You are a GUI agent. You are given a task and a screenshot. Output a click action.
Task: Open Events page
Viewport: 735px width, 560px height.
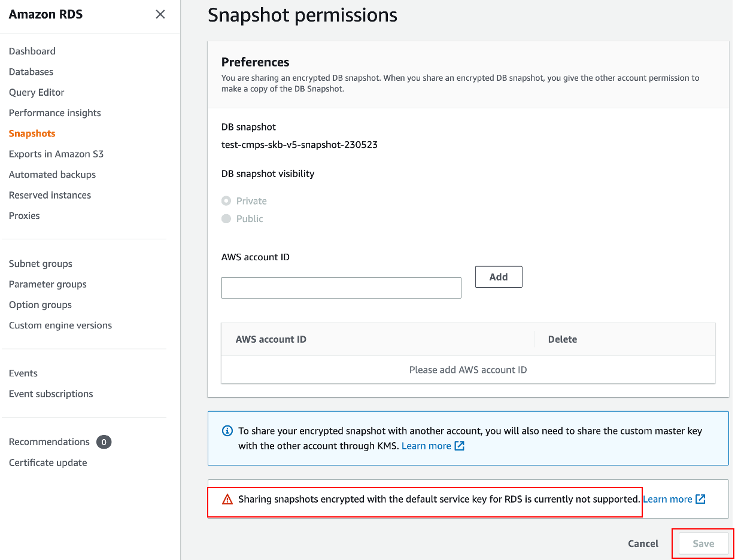[x=23, y=373]
